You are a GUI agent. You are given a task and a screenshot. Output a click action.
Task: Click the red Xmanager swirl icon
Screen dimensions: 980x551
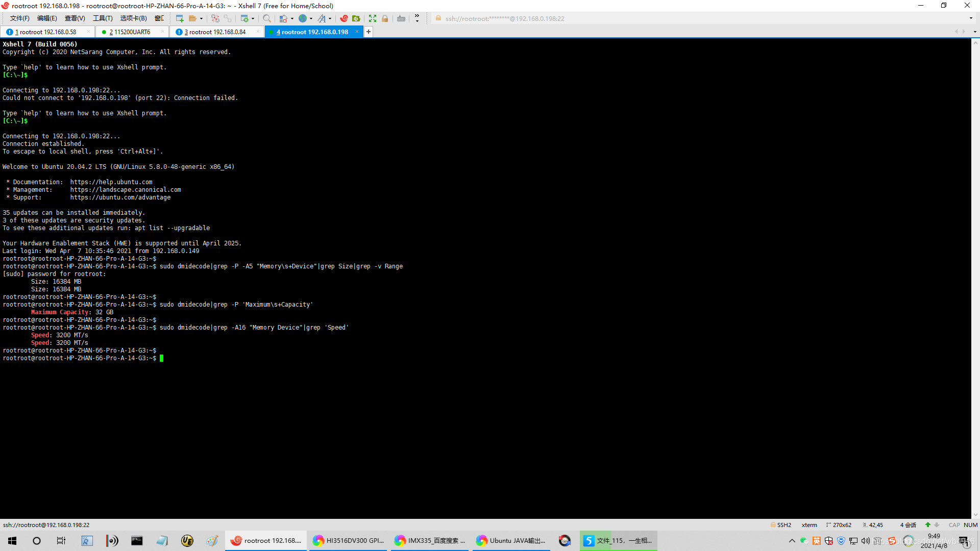(344, 18)
